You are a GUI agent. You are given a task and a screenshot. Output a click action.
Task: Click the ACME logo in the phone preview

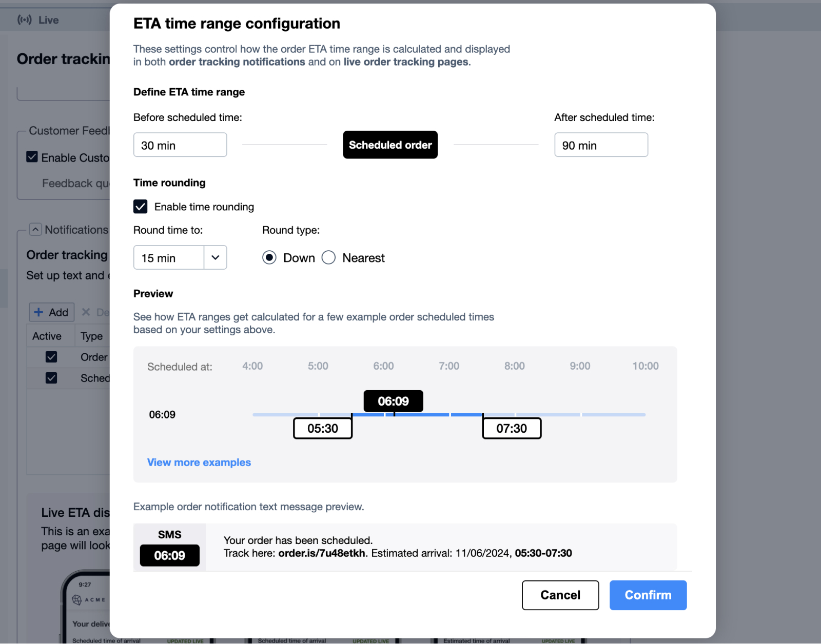76,599
